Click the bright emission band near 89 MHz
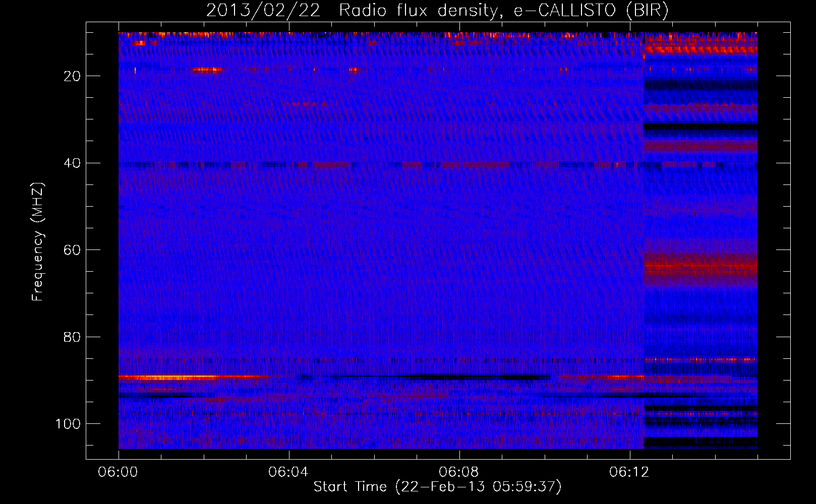Screen dimensions: 816x504 pyautogui.click(x=192, y=377)
